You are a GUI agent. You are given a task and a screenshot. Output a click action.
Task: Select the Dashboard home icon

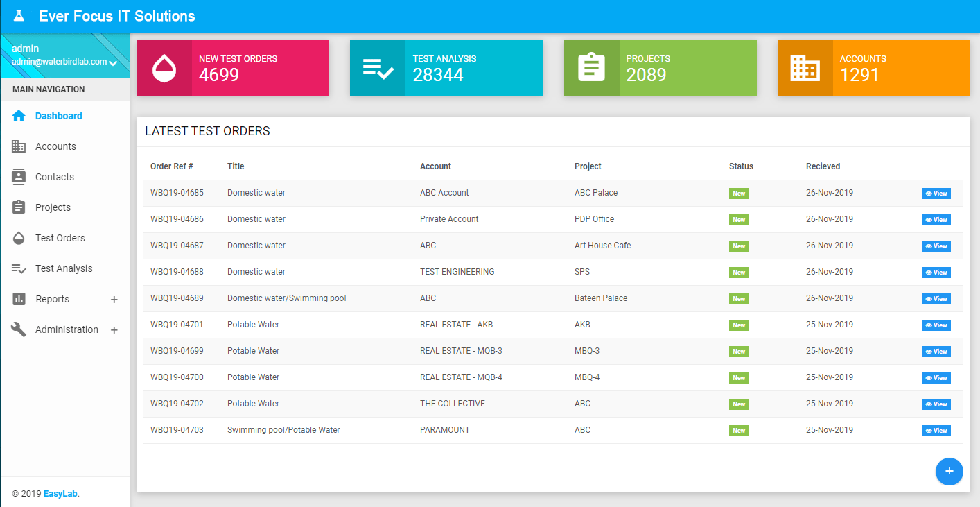(x=18, y=115)
